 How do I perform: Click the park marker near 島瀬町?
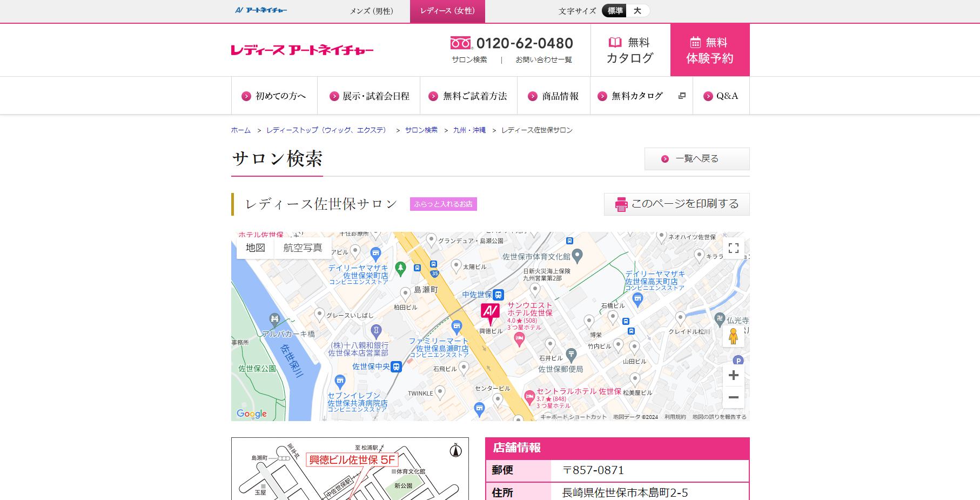[x=400, y=268]
